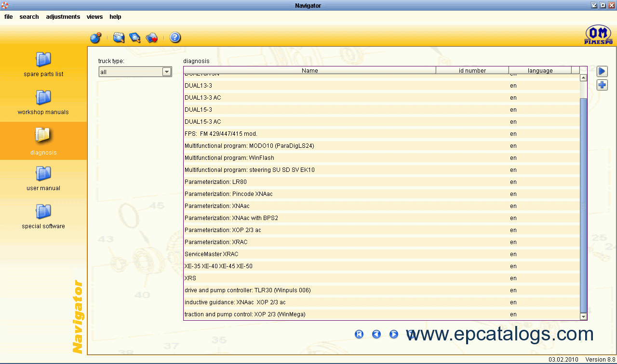The height and width of the screenshot is (364, 617).
Task: Select Parameterization: Pincode XNAac row
Action: point(382,194)
